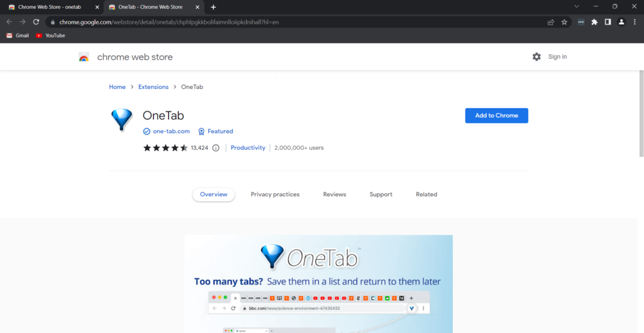The height and width of the screenshot is (333, 644).
Task: Restore down the Chrome window
Action: 614,6
